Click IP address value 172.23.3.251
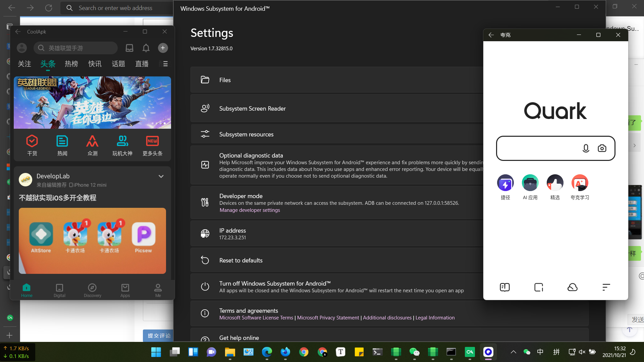 point(232,238)
